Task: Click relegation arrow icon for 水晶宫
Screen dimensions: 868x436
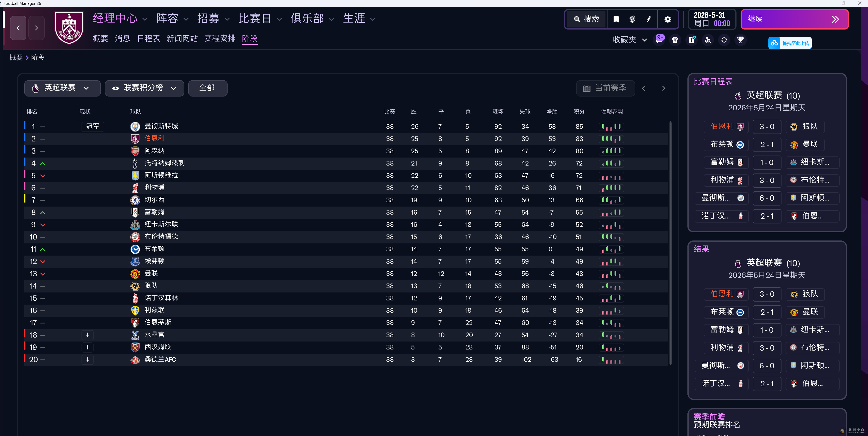Action: click(88, 335)
